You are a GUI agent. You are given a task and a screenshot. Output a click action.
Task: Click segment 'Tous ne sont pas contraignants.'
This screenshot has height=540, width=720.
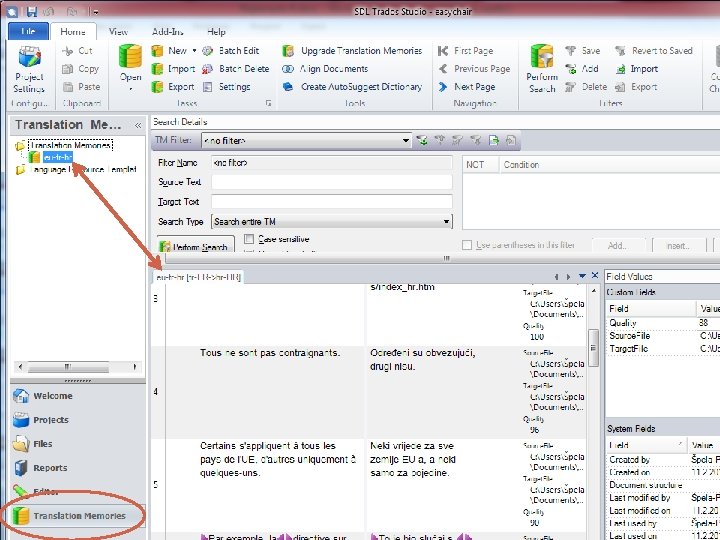coord(270,353)
